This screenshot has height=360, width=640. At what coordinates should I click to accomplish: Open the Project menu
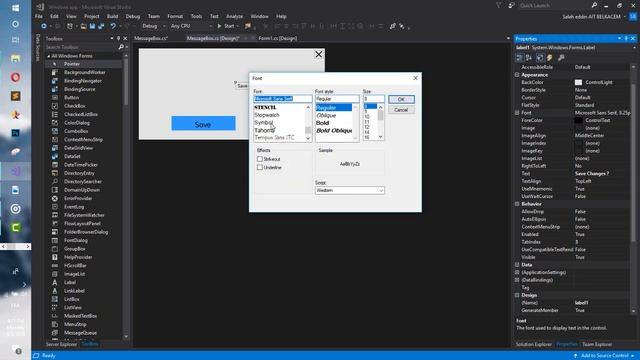click(x=91, y=16)
